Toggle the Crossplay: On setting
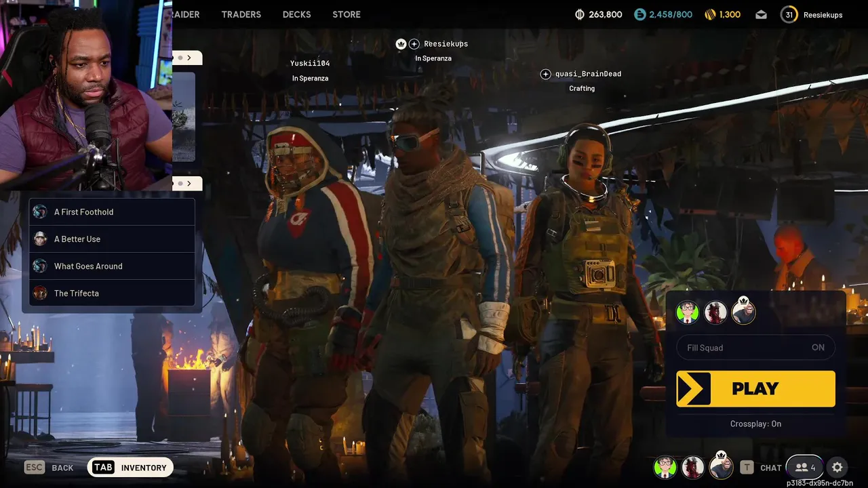Image resolution: width=868 pixels, height=488 pixels. pos(755,424)
